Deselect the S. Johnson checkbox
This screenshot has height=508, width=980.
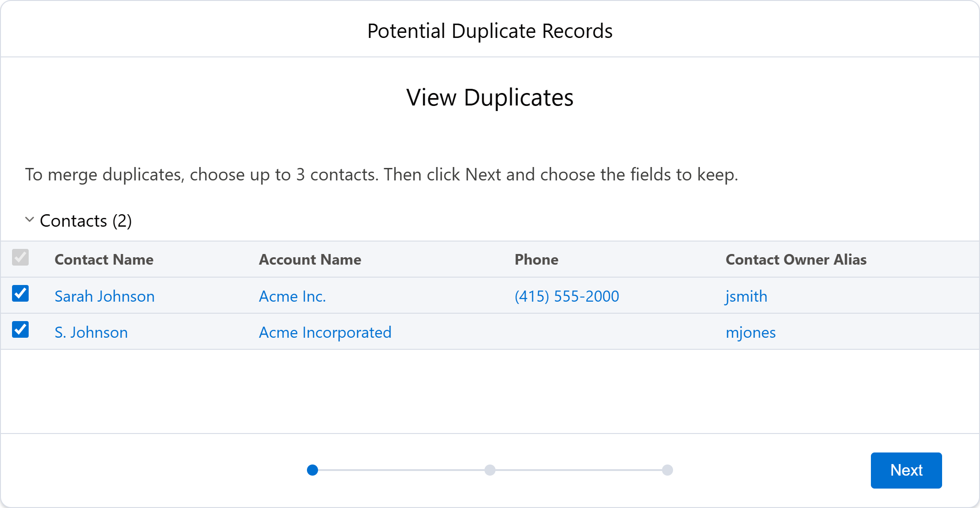pos(20,330)
